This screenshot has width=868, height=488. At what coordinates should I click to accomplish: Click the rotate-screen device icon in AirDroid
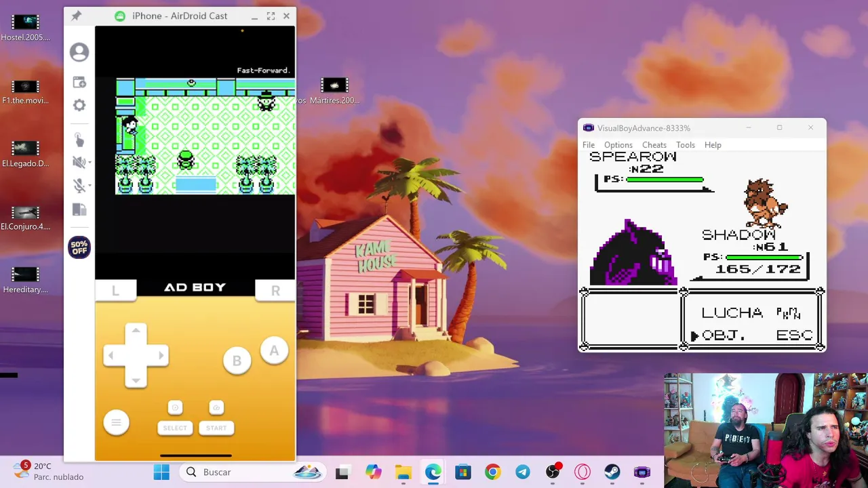[x=79, y=209]
